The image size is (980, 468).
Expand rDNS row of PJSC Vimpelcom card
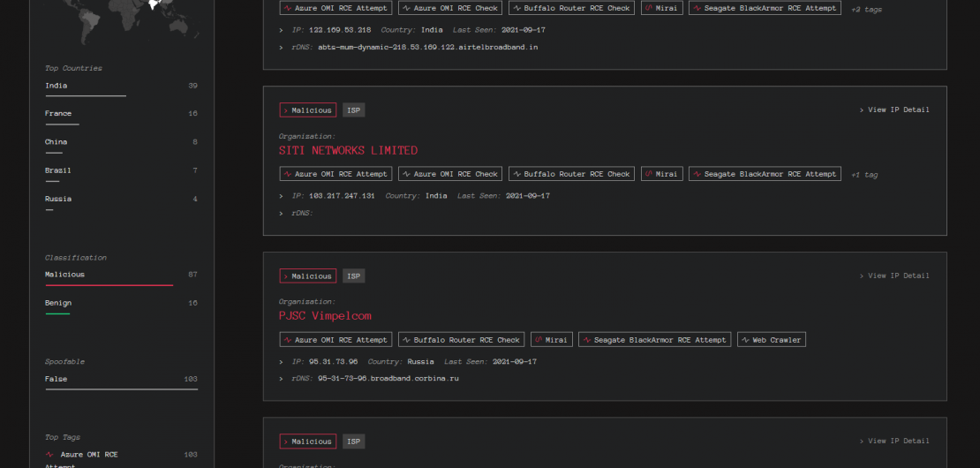pyautogui.click(x=282, y=378)
